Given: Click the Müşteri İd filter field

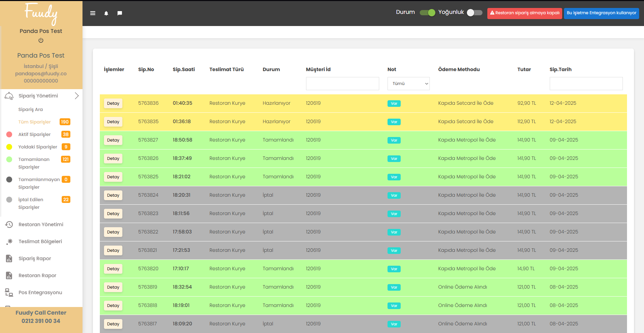Looking at the screenshot, I should (342, 84).
